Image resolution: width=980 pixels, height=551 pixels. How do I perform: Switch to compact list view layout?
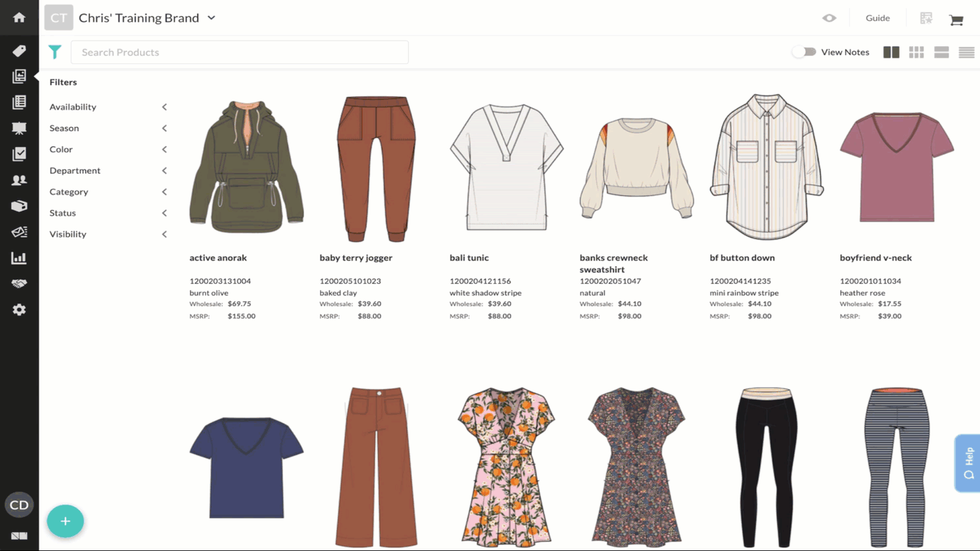(x=966, y=52)
